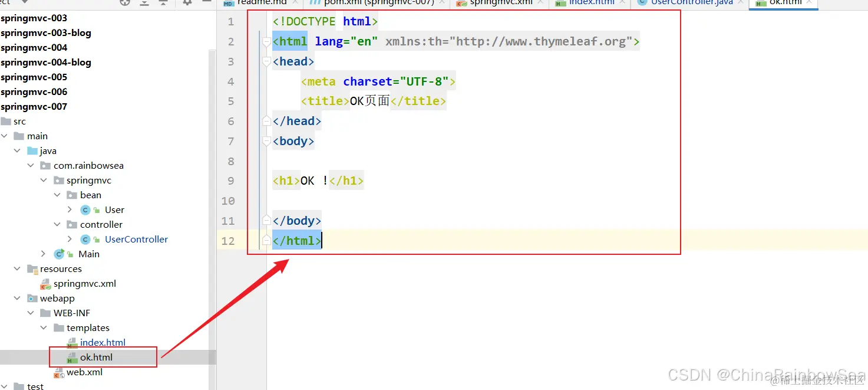Click the User class icon

85,210
